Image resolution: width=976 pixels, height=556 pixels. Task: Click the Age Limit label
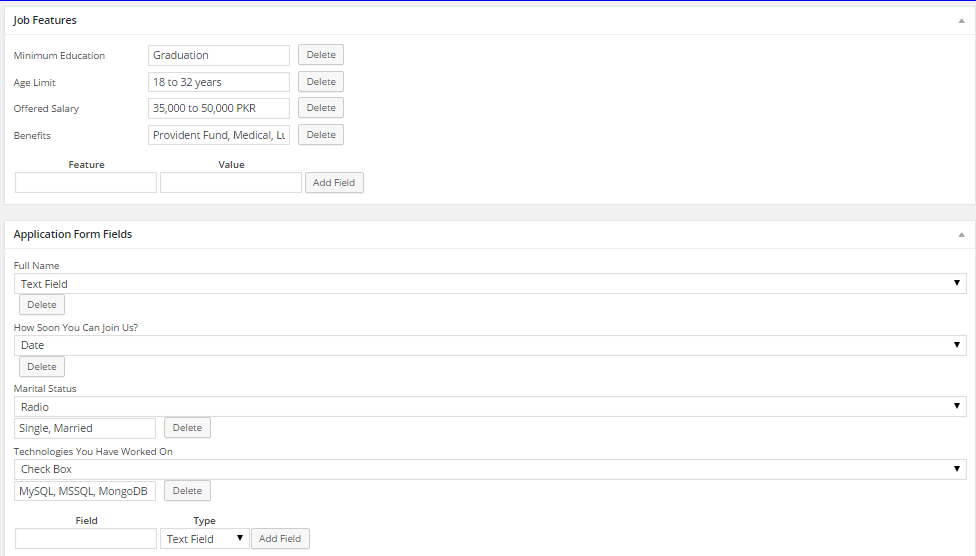click(34, 82)
